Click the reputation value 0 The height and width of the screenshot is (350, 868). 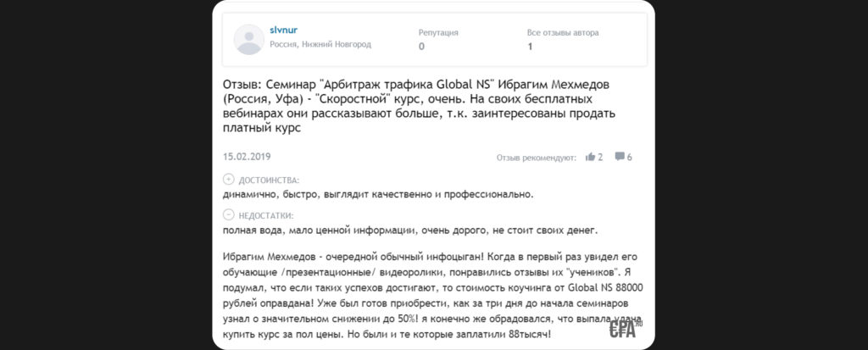[421, 47]
